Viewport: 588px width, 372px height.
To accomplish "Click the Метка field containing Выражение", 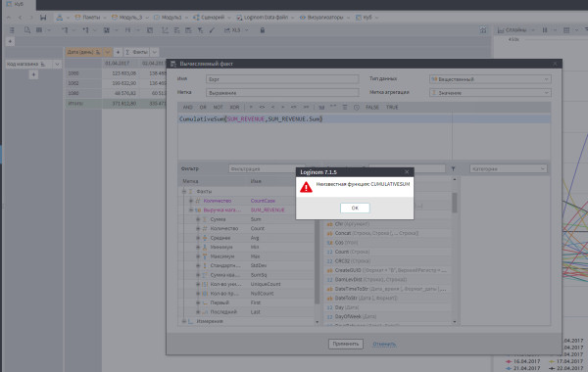I will click(x=282, y=93).
